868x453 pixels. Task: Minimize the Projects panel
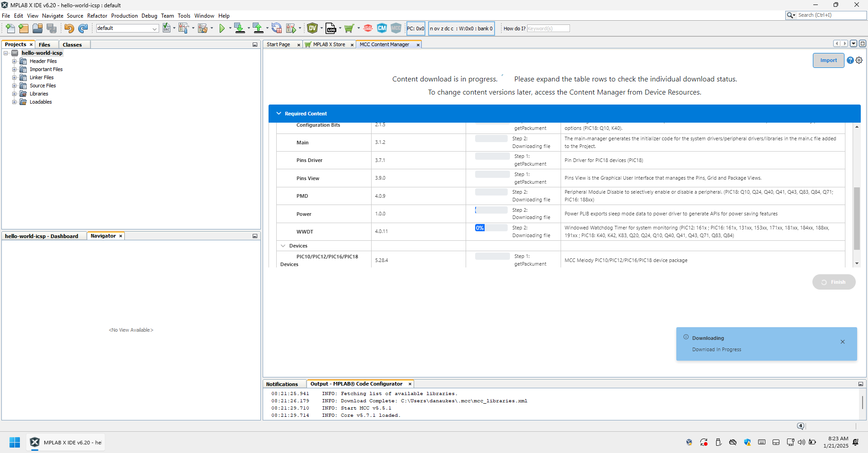[x=255, y=44]
